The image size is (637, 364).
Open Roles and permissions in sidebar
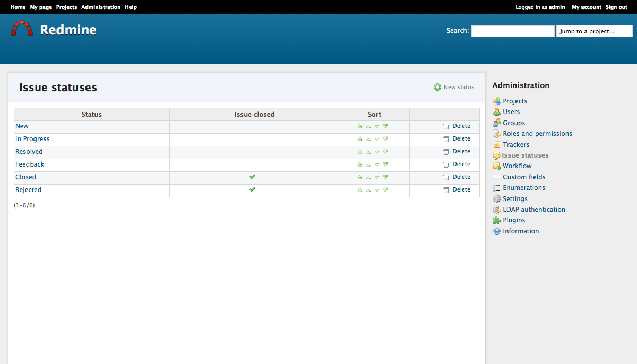tap(537, 134)
